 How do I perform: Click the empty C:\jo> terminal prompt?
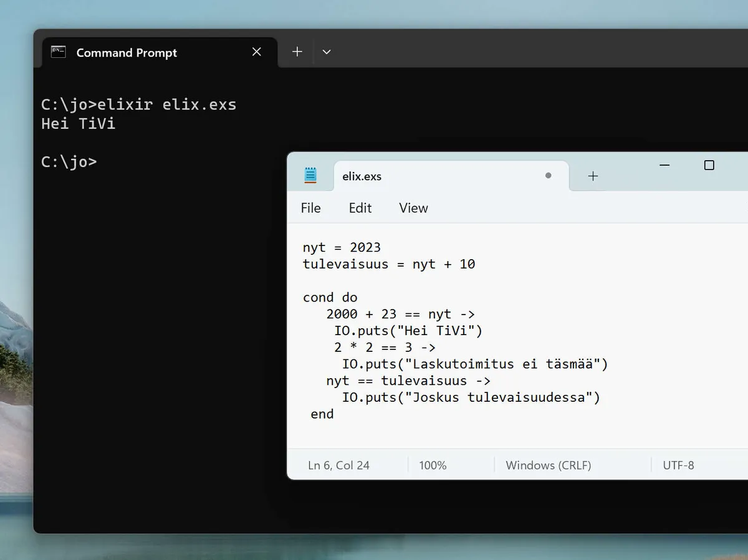pyautogui.click(x=69, y=162)
